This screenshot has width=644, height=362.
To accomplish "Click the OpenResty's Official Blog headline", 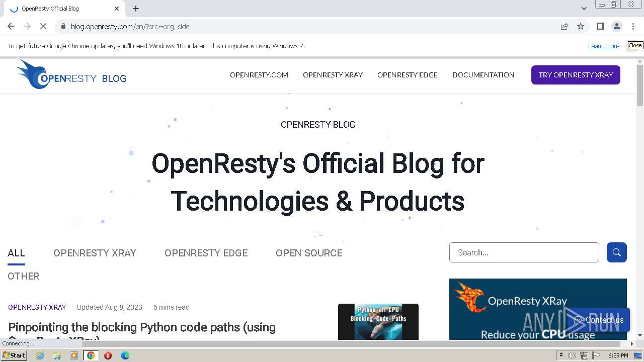I will tap(317, 182).
